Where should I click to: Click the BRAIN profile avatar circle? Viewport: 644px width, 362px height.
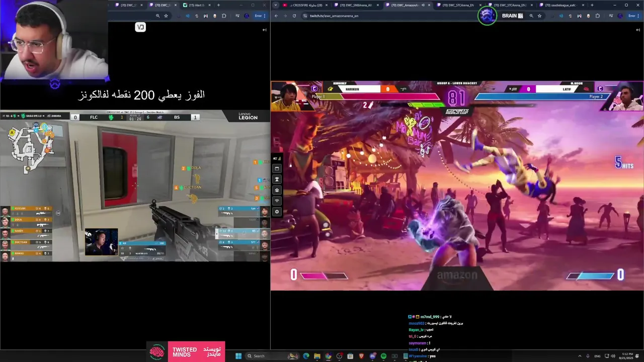487,16
